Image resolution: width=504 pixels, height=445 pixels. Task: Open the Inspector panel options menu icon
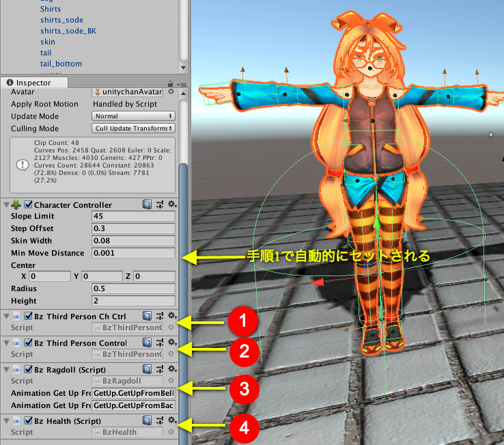[x=182, y=85]
